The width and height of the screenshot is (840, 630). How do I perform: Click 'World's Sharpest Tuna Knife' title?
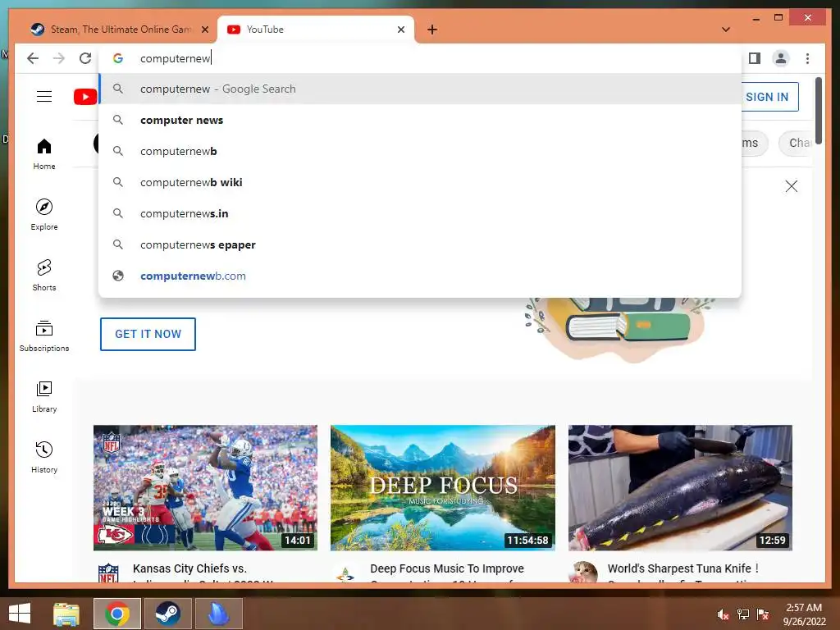[683, 568]
